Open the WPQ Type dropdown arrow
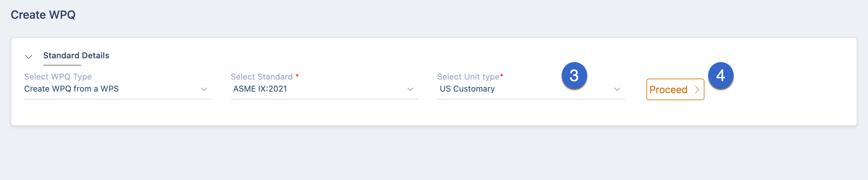 pyautogui.click(x=204, y=89)
